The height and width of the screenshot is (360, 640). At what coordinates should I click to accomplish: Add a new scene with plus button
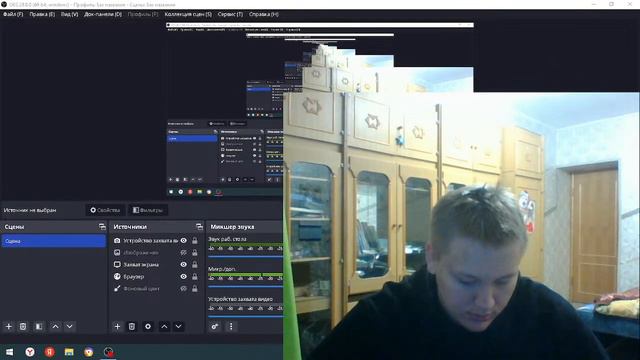9,327
